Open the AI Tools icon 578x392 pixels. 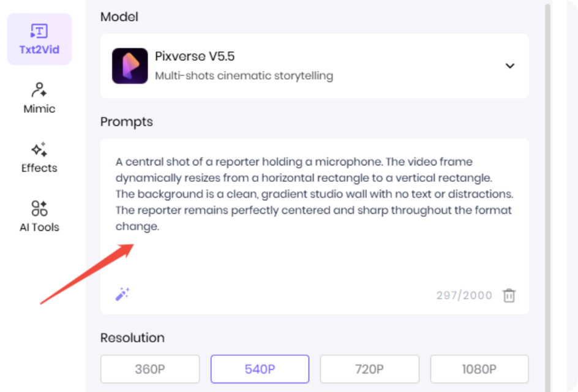click(39, 208)
